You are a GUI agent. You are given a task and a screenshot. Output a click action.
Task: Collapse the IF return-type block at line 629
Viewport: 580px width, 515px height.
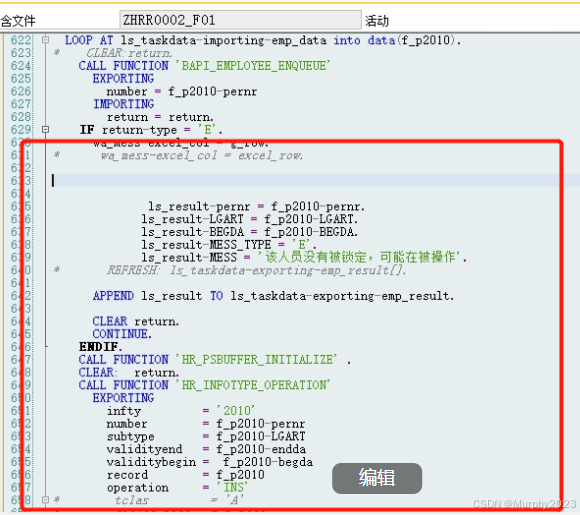coord(45,129)
